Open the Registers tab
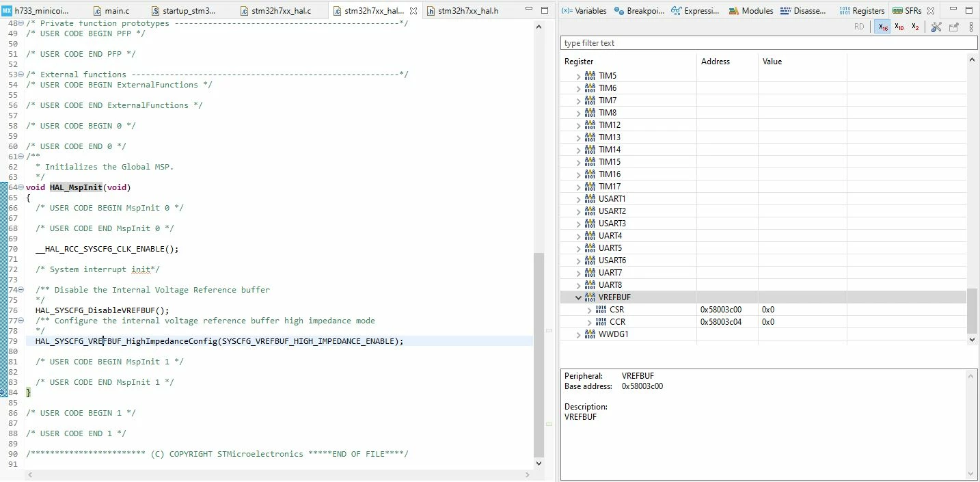The width and height of the screenshot is (980, 482). click(x=862, y=11)
